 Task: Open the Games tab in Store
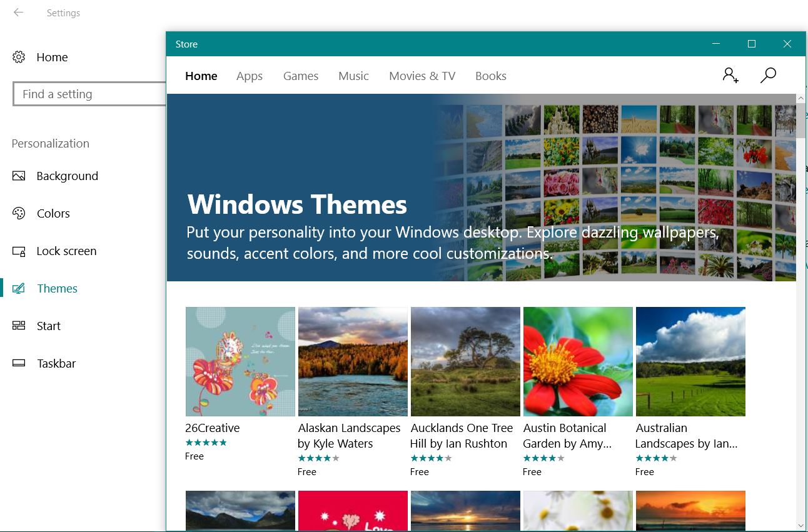(x=301, y=76)
